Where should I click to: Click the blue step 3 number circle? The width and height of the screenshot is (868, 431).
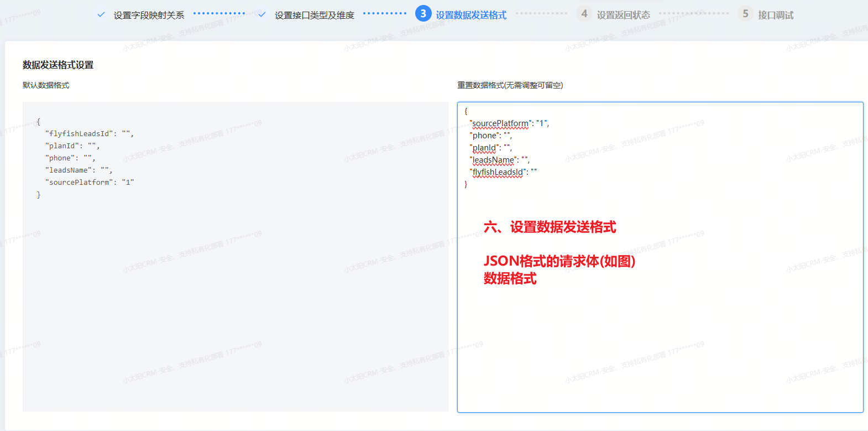coord(423,14)
